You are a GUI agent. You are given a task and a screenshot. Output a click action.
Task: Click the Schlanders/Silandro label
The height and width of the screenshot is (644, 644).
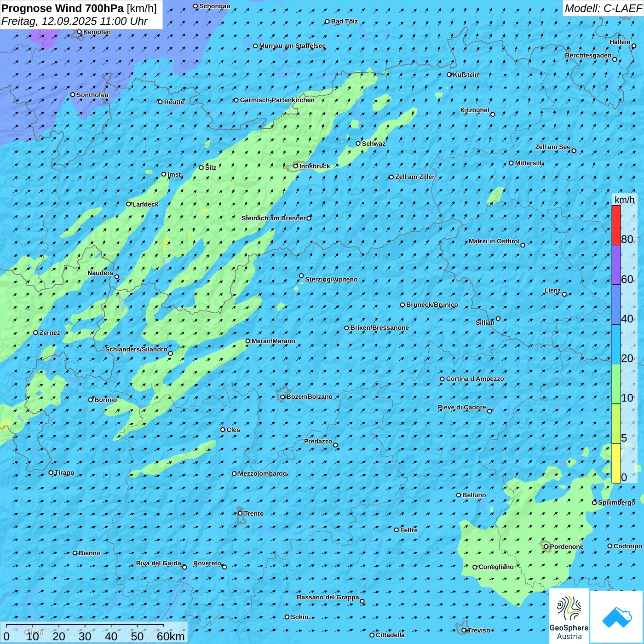tap(137, 350)
